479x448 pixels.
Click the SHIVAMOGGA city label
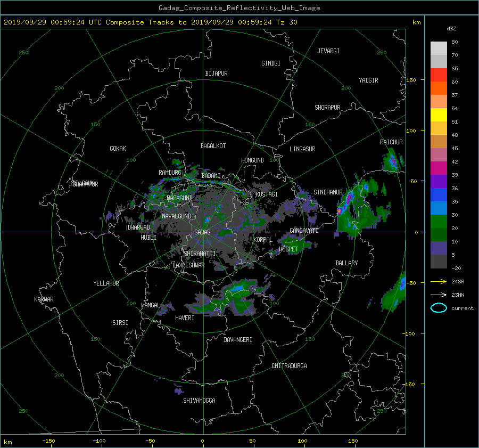[199, 400]
